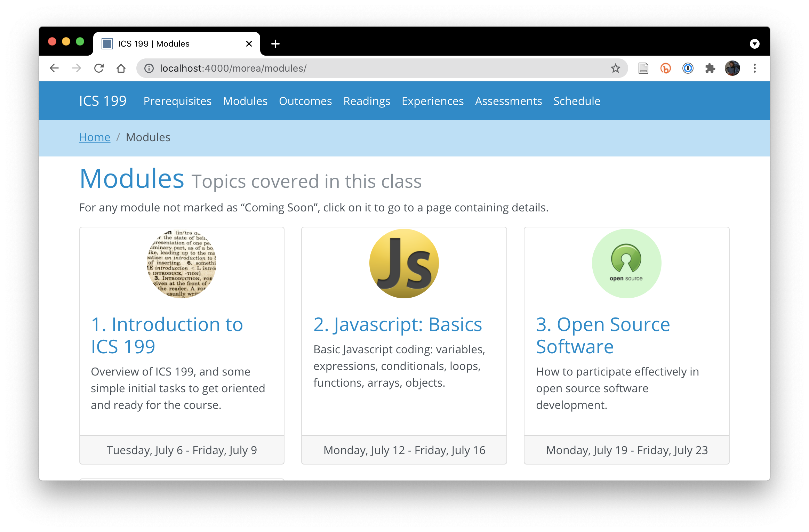Open the orange Bitly extension icon

point(665,68)
